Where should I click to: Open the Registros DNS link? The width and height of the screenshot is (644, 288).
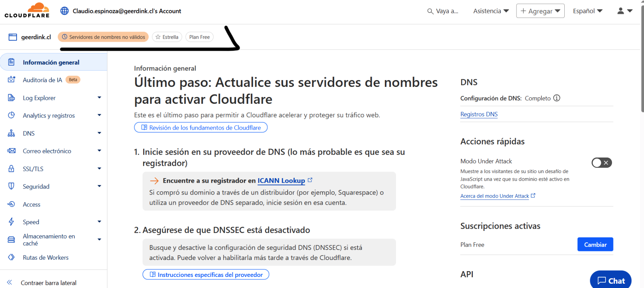point(479,114)
